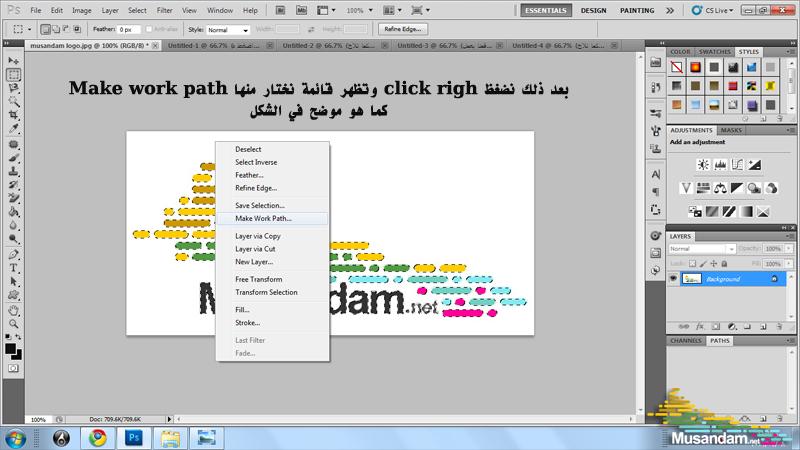
Task: Select the Zoom tool in toolbox
Action: pos(13,323)
